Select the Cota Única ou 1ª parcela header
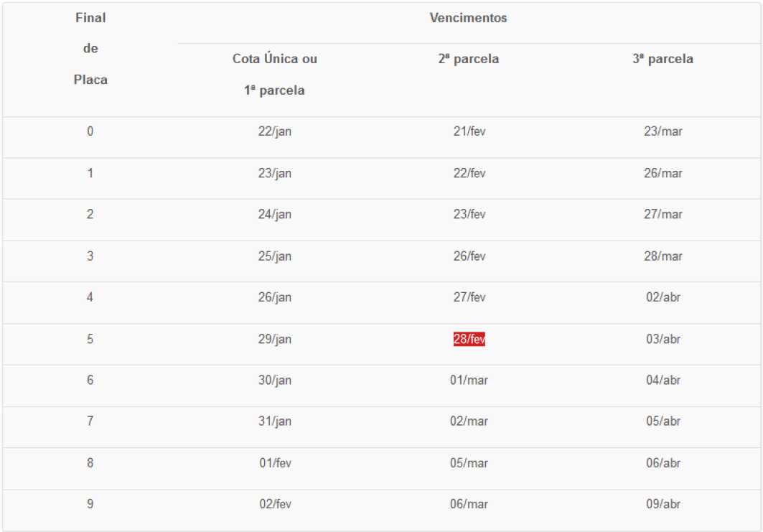This screenshot has height=532, width=763. 274,75
